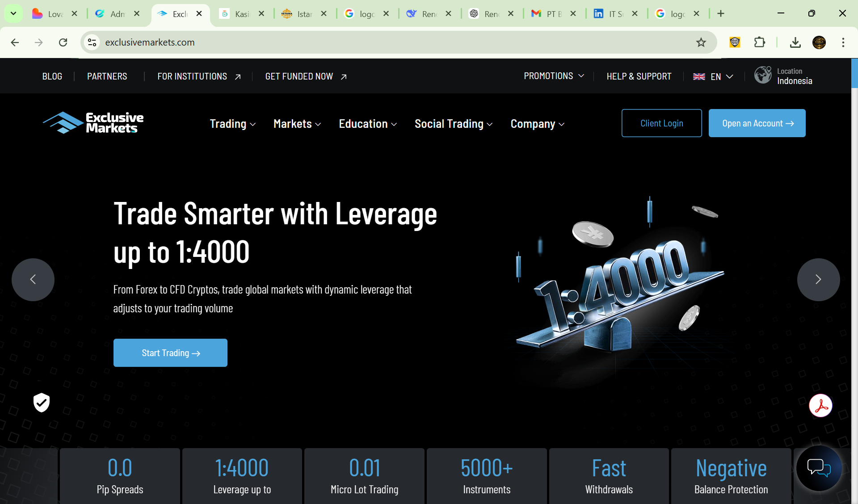The width and height of the screenshot is (858, 504).
Task: Click the Negative Balance Protection card
Action: coord(731,476)
